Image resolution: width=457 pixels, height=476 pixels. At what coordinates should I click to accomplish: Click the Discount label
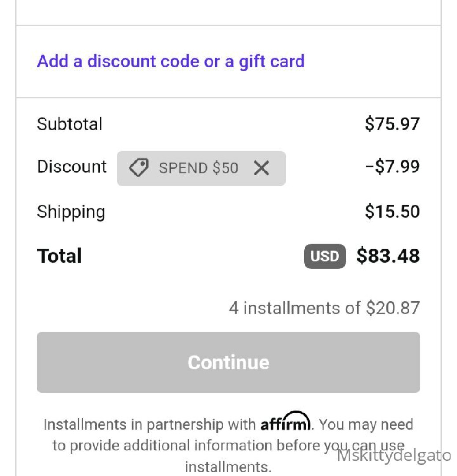click(x=72, y=167)
